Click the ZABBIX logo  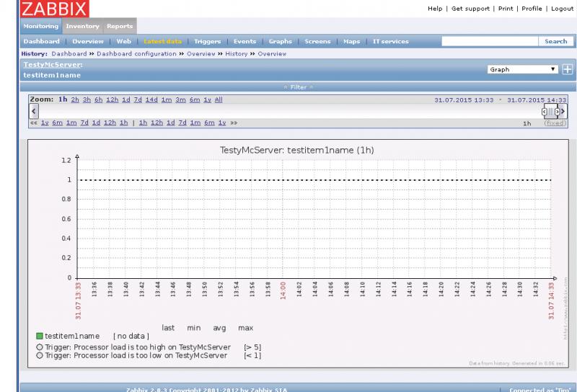(54, 9)
